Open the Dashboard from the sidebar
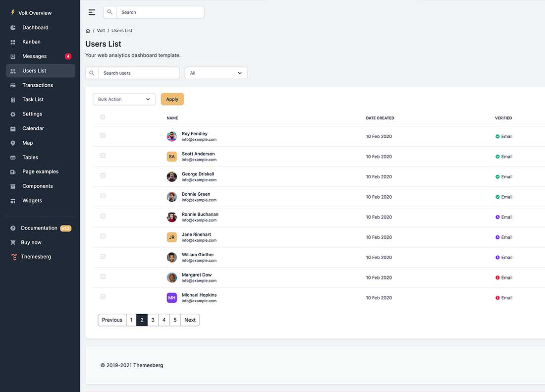Image resolution: width=545 pixels, height=392 pixels. tap(12, 27)
